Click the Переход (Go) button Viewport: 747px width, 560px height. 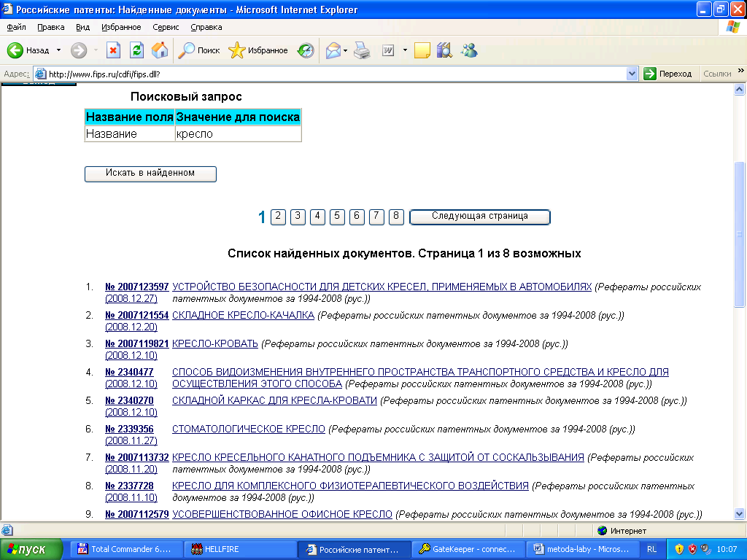pos(667,74)
